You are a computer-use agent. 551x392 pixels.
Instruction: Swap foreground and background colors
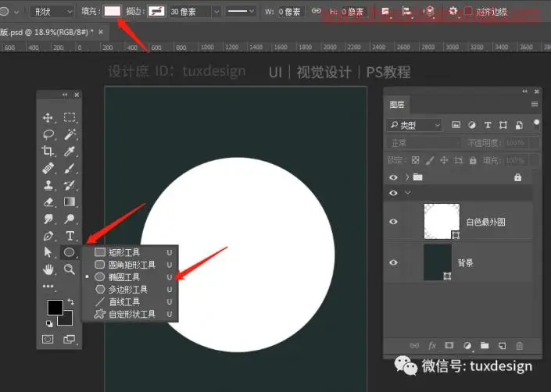click(x=71, y=301)
